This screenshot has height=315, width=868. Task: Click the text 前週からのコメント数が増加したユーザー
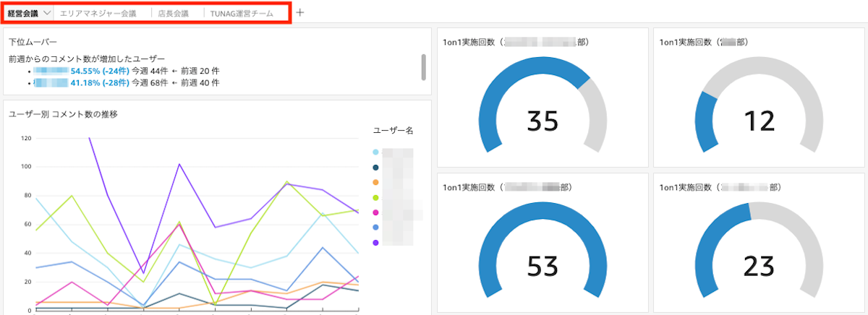point(87,59)
